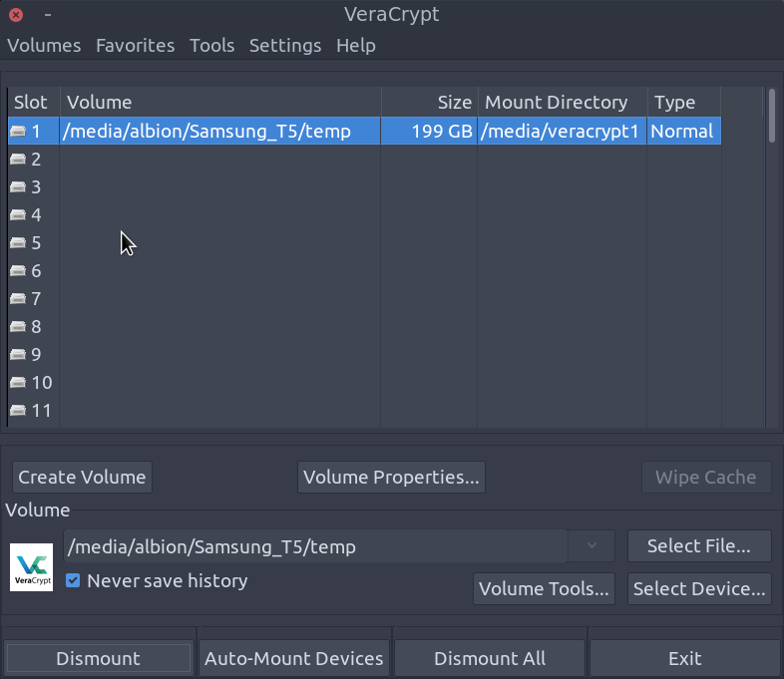The width and height of the screenshot is (784, 679).
Task: Select the drive icon in slot 2
Action: pos(18,160)
